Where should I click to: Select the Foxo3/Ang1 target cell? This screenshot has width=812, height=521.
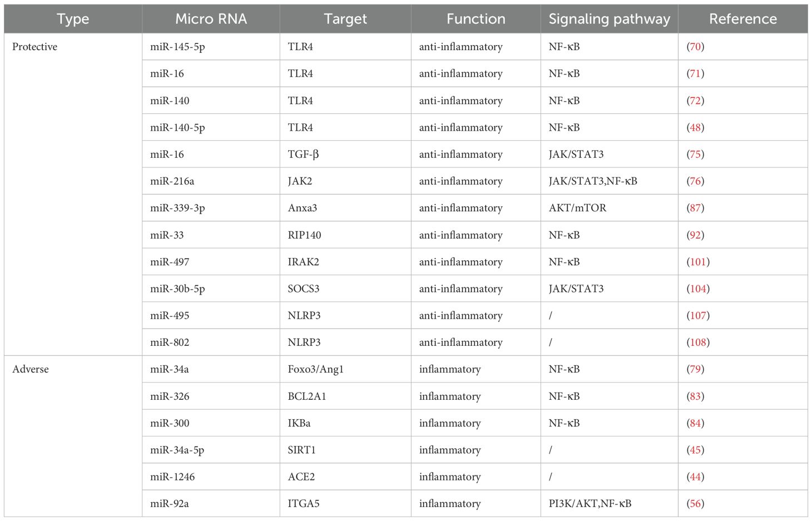[315, 369]
